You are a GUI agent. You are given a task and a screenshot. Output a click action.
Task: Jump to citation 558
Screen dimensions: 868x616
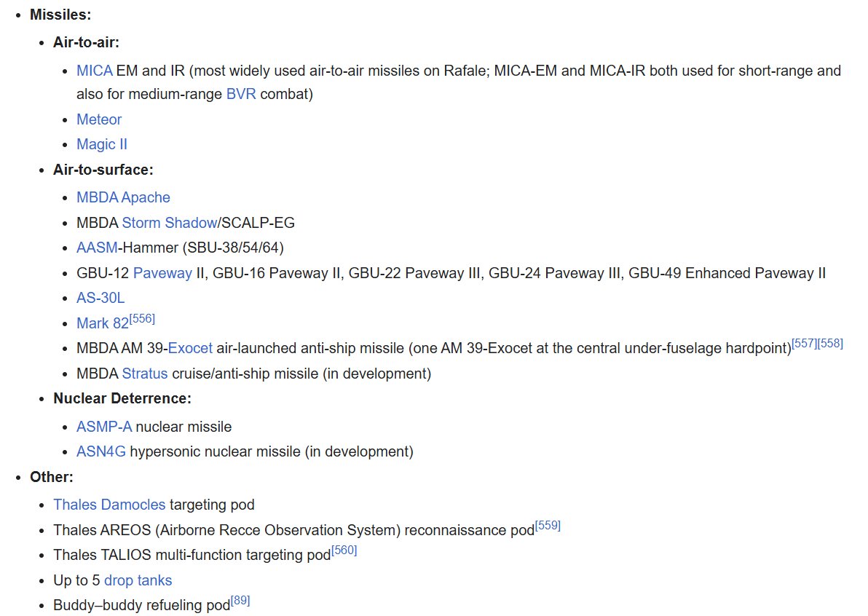tap(830, 344)
